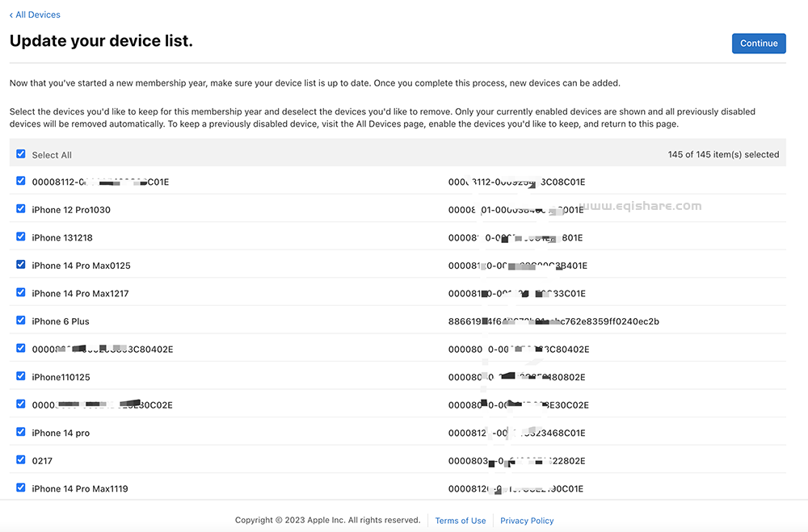Click the Select All label text
Screen dimensions: 808x532
tap(52, 155)
